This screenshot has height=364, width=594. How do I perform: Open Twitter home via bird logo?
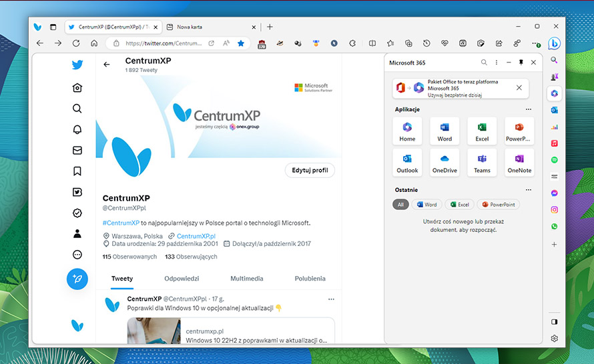tap(77, 65)
